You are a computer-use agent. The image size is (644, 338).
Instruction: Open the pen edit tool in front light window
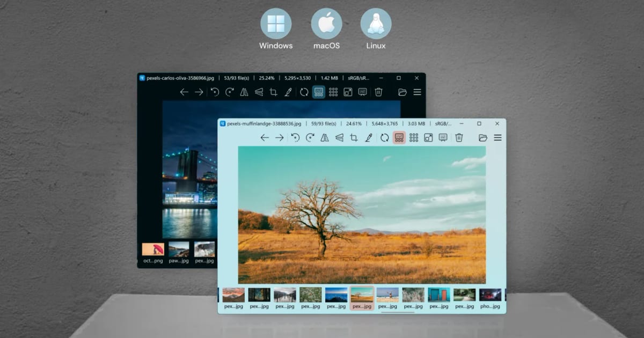(x=369, y=138)
